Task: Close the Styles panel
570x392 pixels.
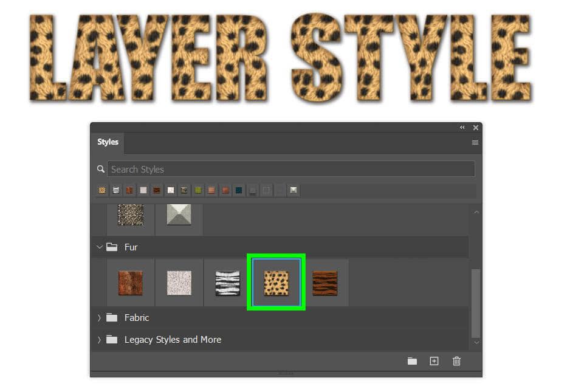Action: (475, 128)
